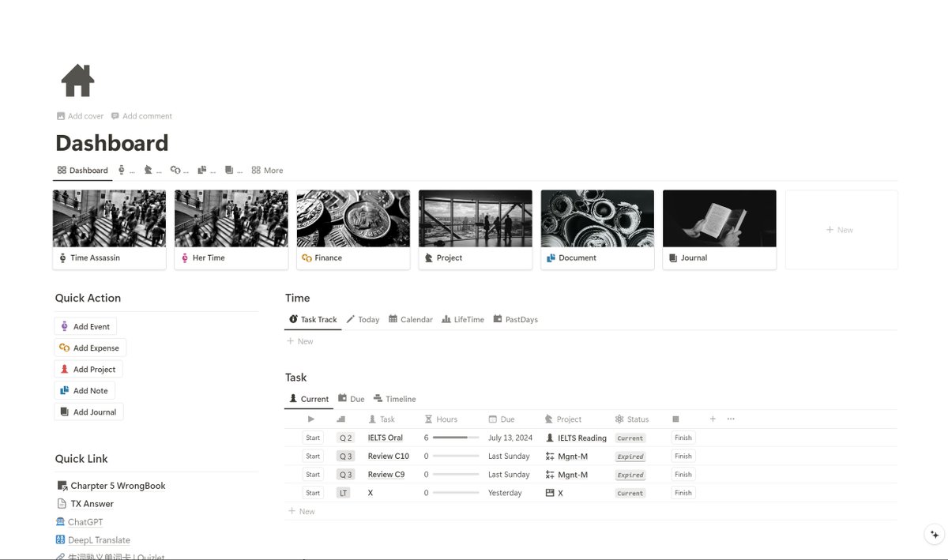Open the Project column header menu

[x=563, y=419]
